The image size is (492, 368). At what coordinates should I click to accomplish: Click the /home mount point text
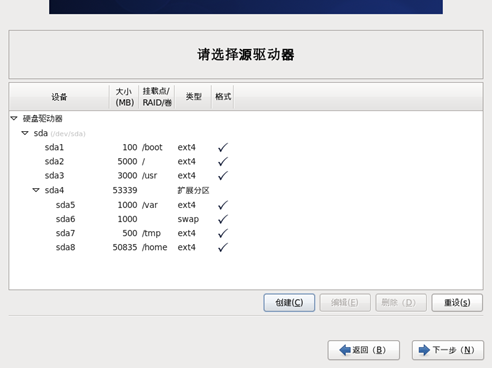click(x=155, y=247)
